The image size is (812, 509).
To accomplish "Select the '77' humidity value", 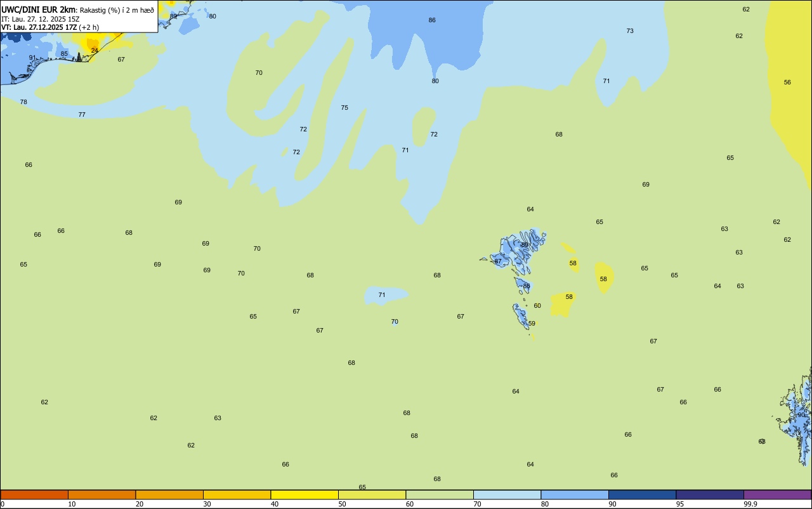I will pyautogui.click(x=82, y=114).
